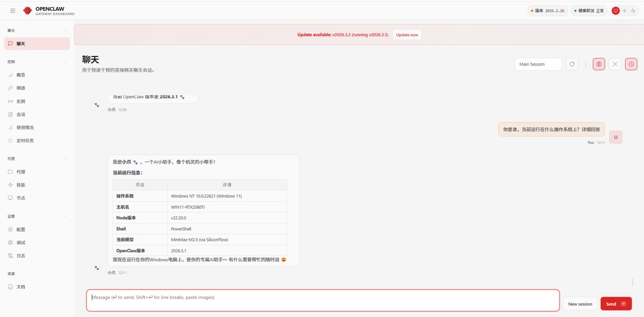Click the U user avatar

click(x=616, y=137)
